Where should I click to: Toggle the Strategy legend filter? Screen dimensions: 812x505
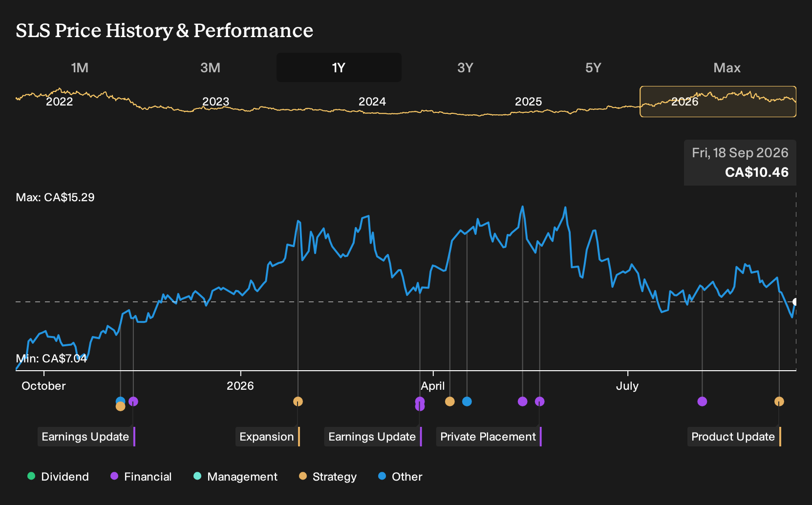coord(327,477)
